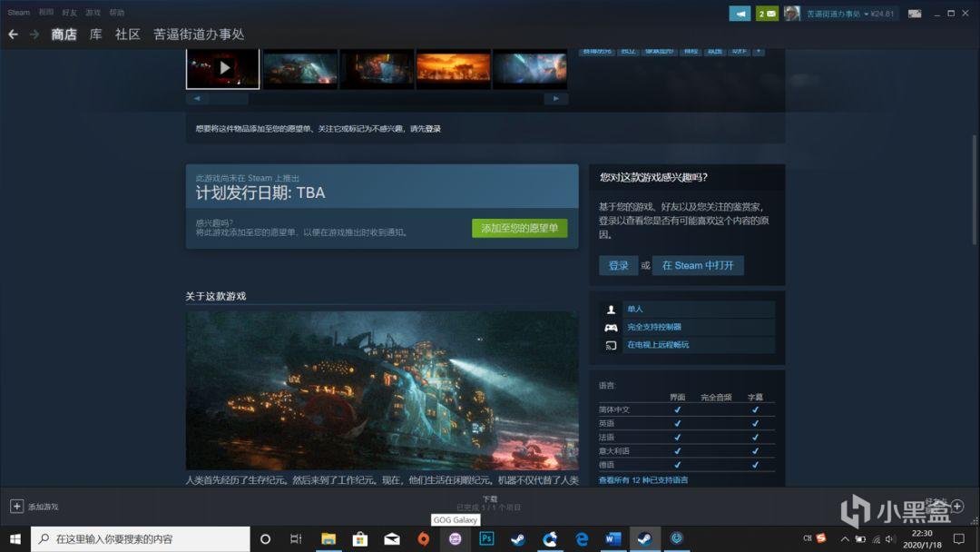Click the Windows taskbar search box
980x552 pixels.
(141, 539)
